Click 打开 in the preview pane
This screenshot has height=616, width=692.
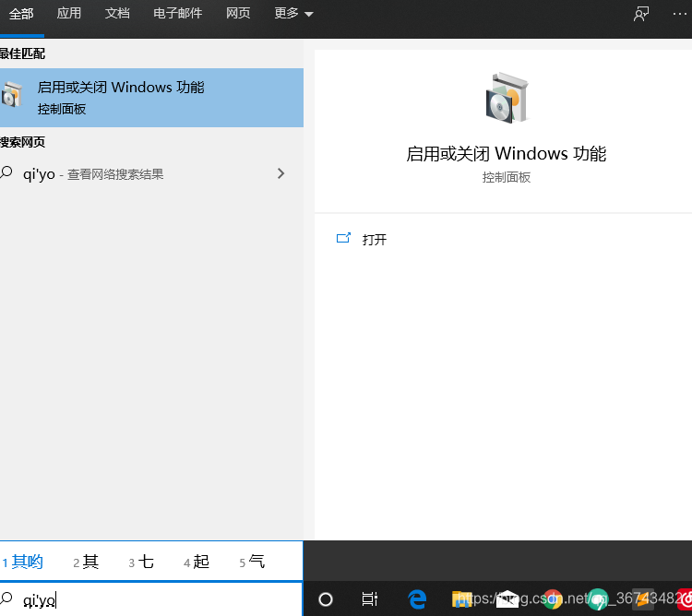click(x=375, y=240)
